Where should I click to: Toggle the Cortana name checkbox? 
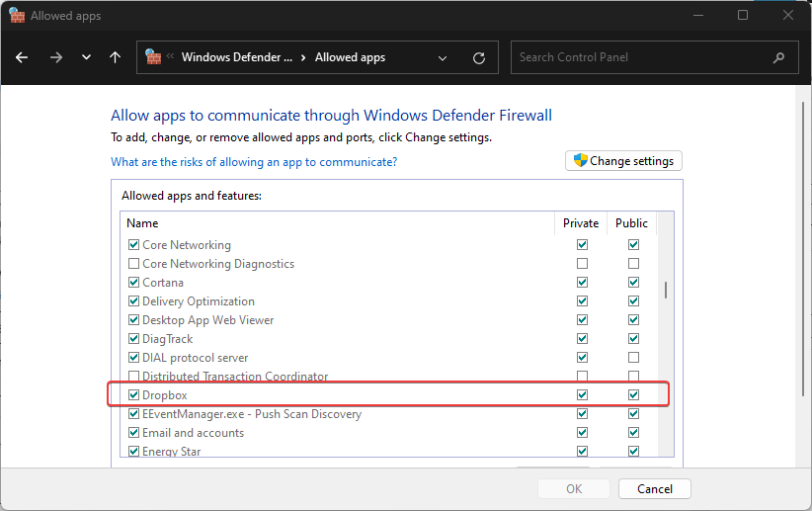(x=133, y=282)
